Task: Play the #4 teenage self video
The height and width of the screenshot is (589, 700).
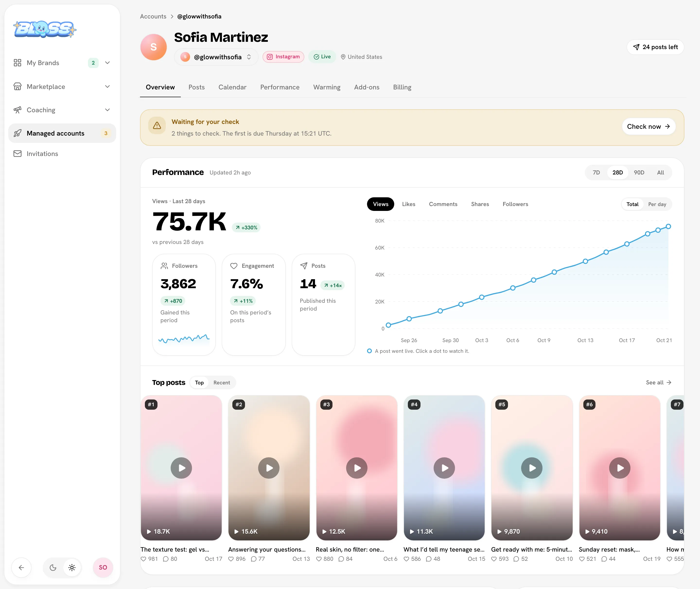Action: pos(444,468)
